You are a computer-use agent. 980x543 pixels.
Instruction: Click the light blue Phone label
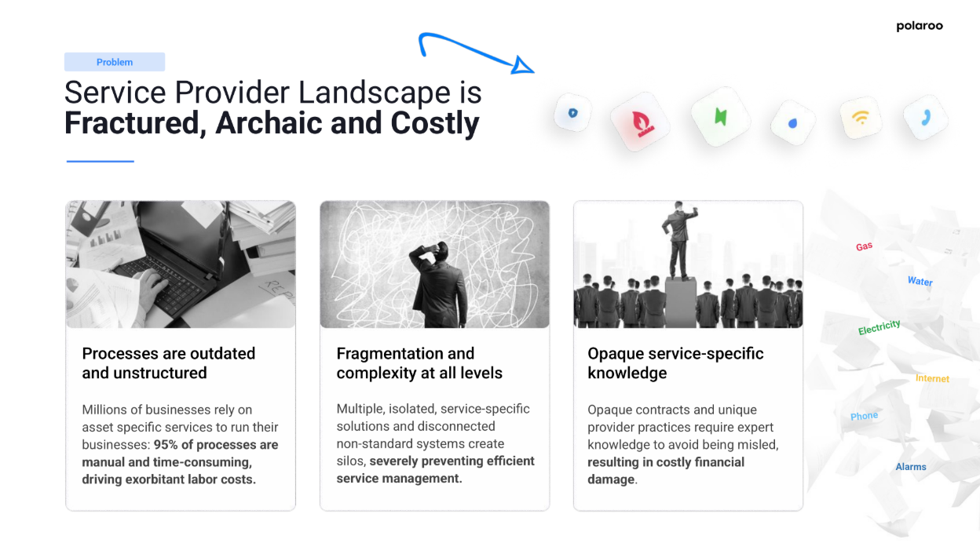pos(864,416)
